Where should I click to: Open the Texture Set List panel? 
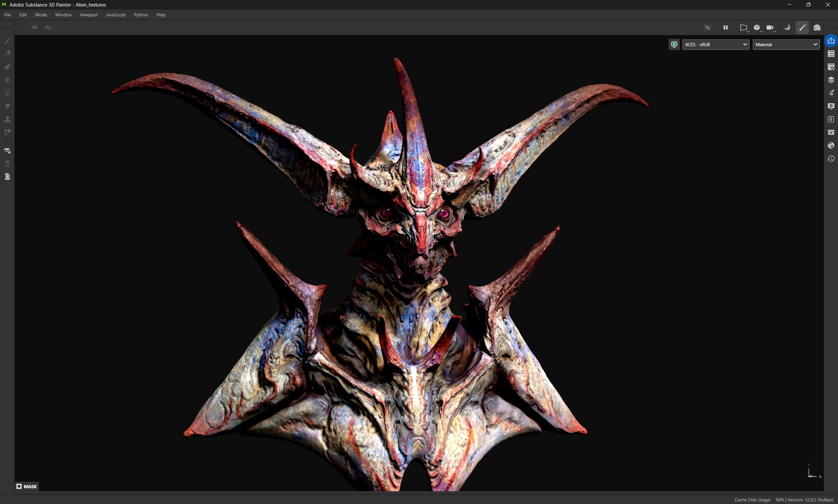coord(831,54)
